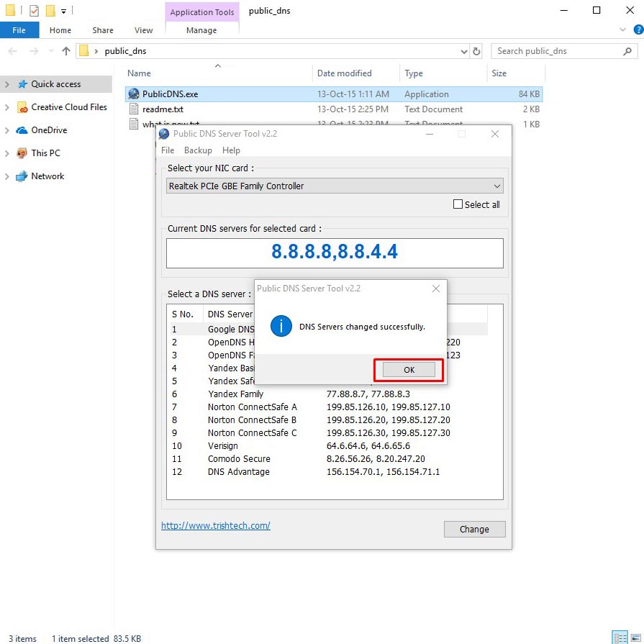644x644 pixels.
Task: Expand the Quick access tree node
Action: coord(7,84)
